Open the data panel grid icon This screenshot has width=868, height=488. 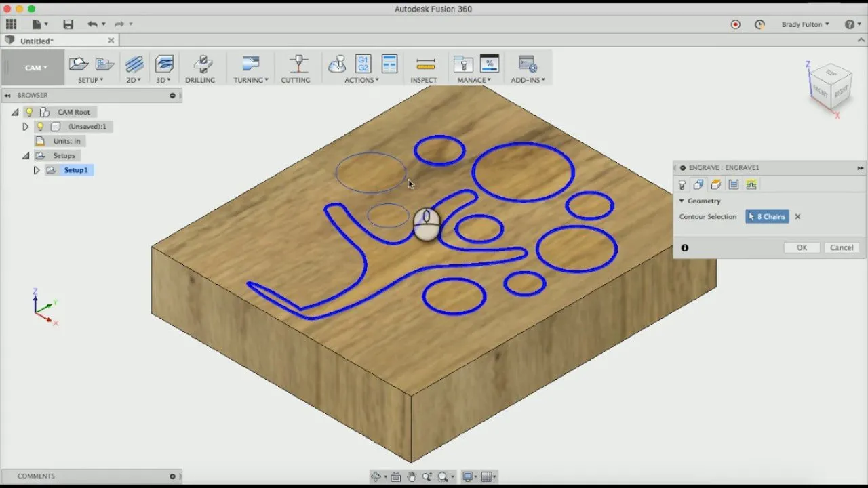click(x=11, y=24)
